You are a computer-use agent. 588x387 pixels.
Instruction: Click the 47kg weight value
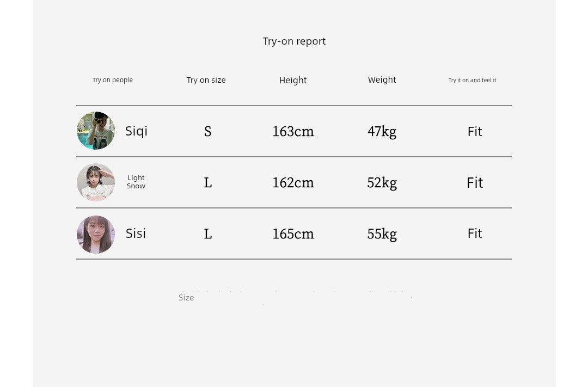[x=382, y=132]
